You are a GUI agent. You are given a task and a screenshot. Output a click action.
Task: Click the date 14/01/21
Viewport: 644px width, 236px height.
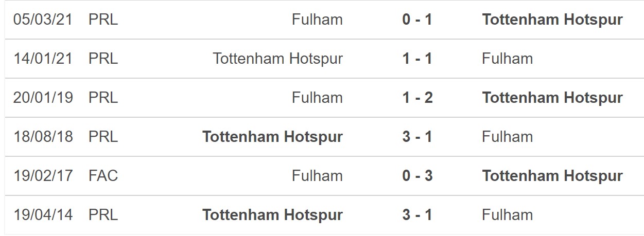click(x=43, y=59)
